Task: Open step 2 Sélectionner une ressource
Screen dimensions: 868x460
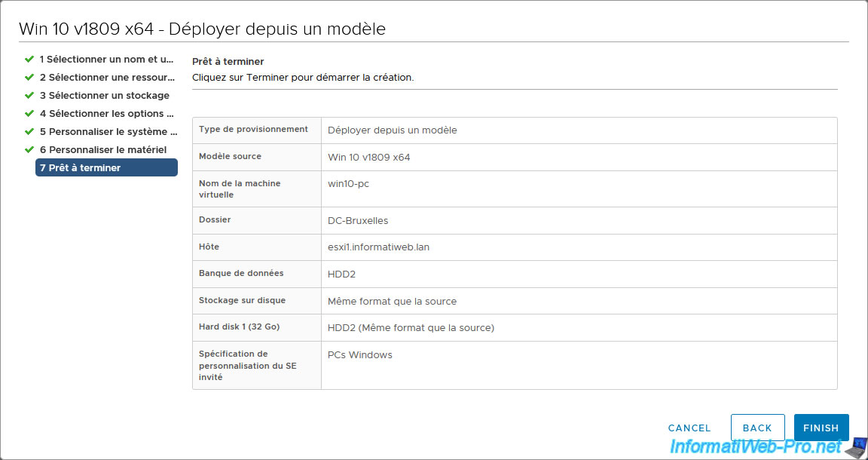Action: pos(107,78)
